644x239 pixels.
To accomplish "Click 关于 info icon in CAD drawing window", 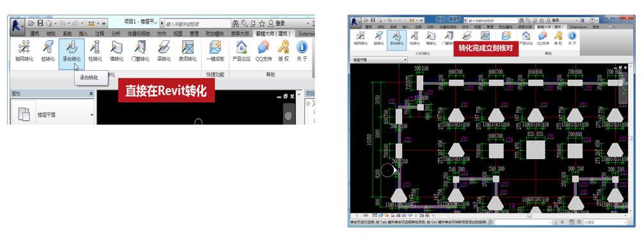I will pos(572,37).
